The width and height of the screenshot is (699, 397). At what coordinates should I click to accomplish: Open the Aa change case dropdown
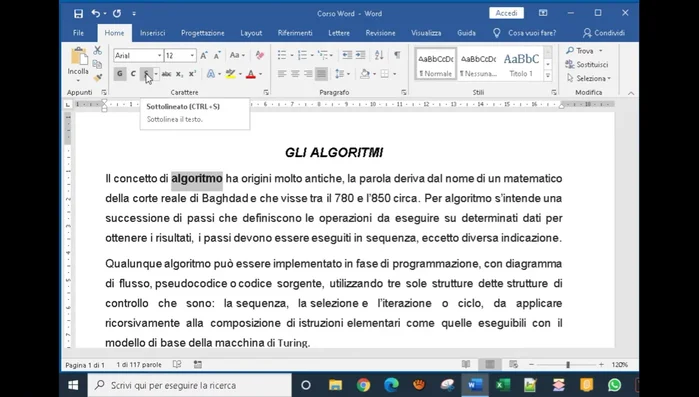coord(237,55)
